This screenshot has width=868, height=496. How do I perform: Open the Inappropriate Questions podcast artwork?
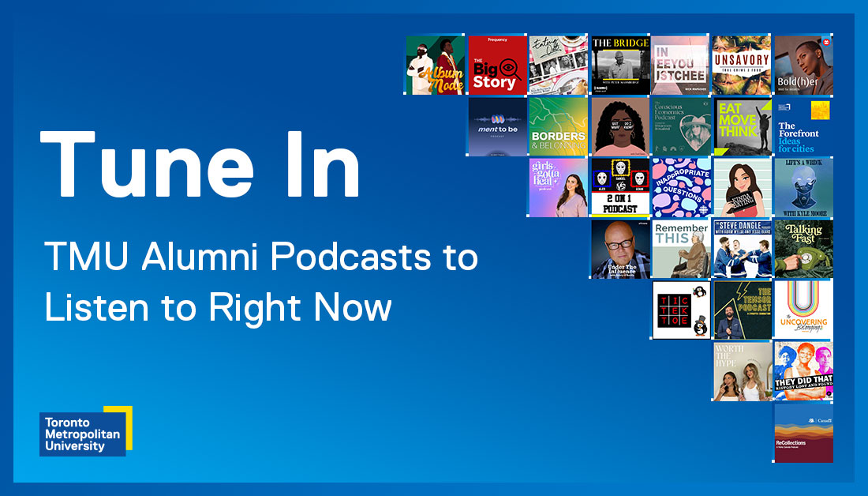[x=680, y=187]
